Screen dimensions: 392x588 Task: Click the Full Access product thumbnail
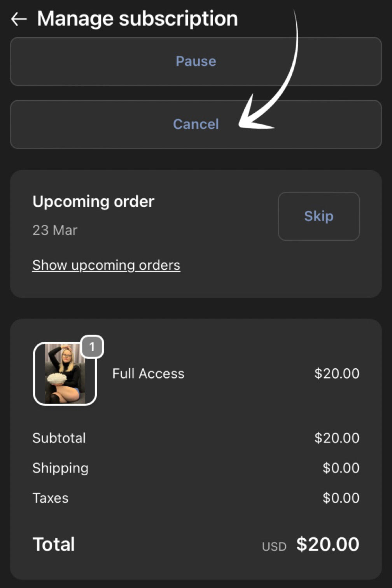click(65, 374)
